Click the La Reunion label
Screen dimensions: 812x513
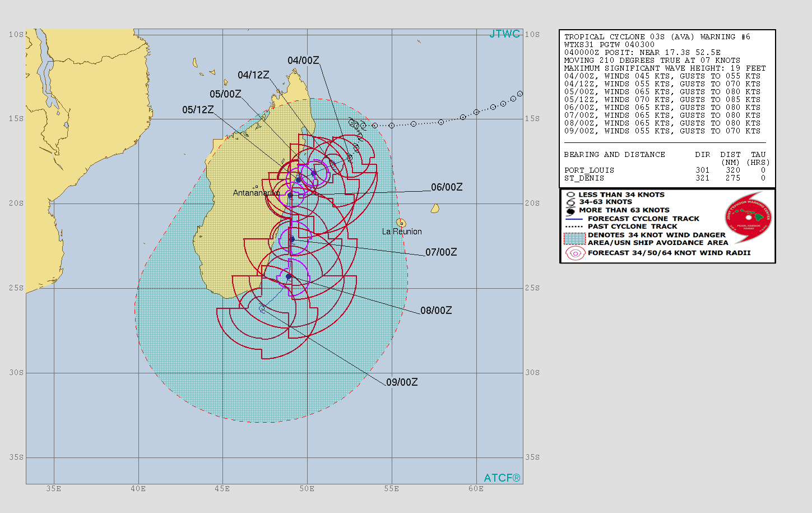402,232
